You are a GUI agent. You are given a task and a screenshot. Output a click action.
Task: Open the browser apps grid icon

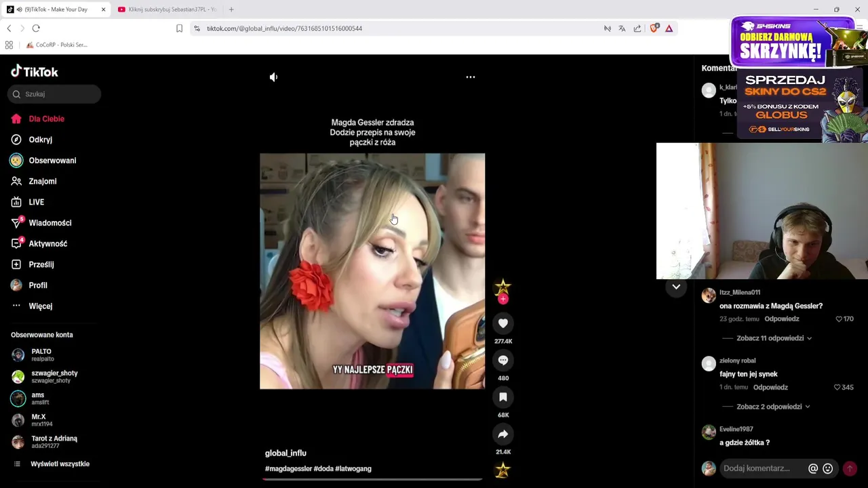9,45
